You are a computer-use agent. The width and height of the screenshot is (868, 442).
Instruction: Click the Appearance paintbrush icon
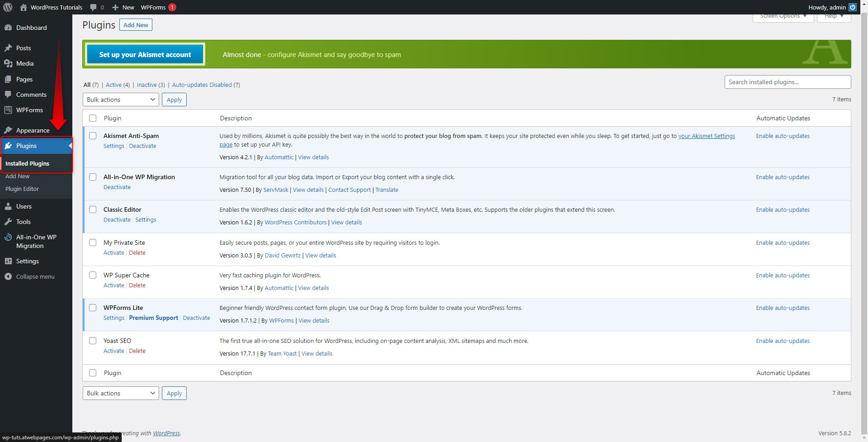coord(8,130)
